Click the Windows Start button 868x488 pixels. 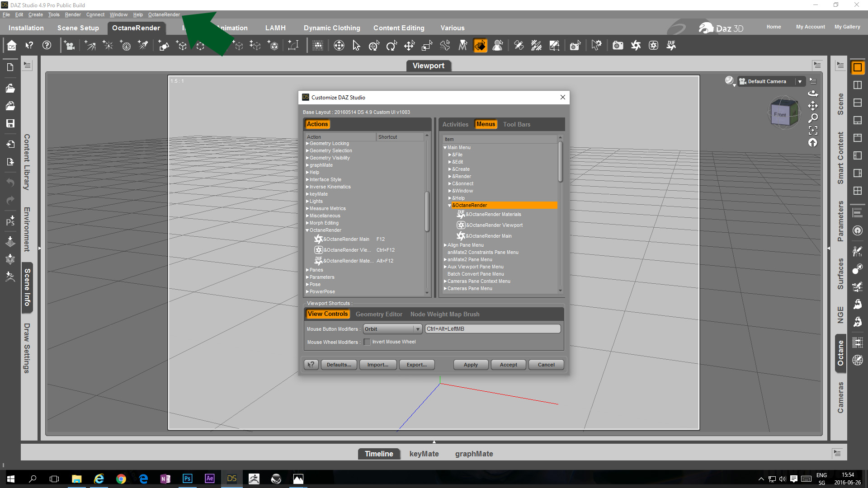[x=10, y=479]
